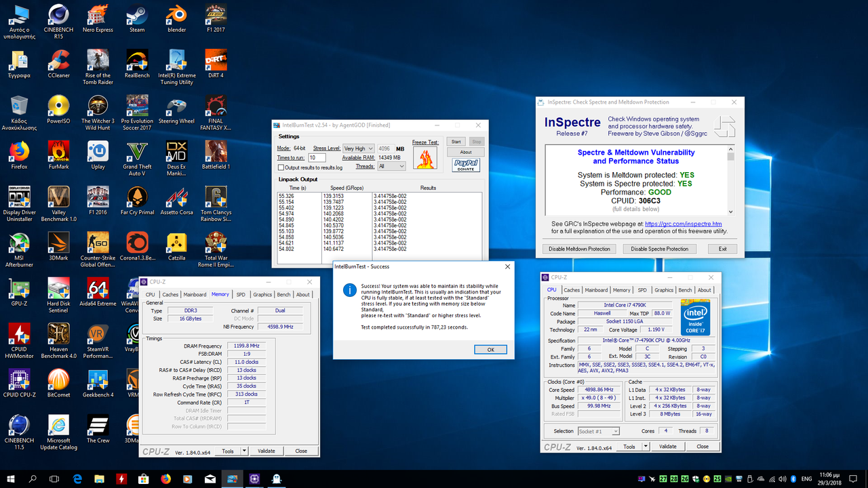Open Graphics tab in CPU-Z i7-4790K window

pyautogui.click(x=664, y=290)
